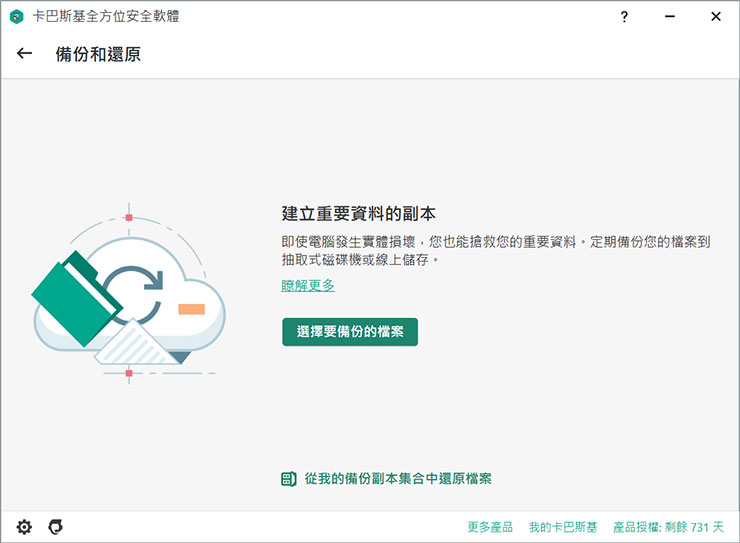Viewport: 740px width, 543px height.
Task: Open the 我的卡巴斯基 link
Action: [563, 527]
